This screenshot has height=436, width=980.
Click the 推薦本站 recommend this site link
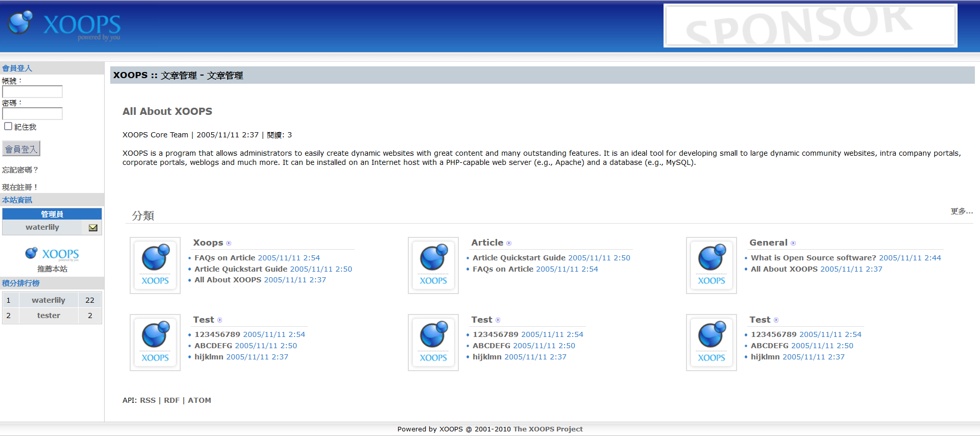(x=52, y=269)
